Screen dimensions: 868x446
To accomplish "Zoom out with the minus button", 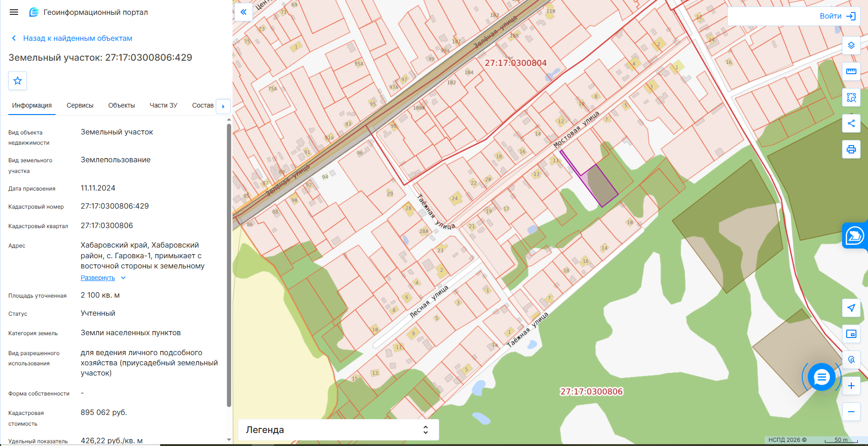I will coord(851,412).
